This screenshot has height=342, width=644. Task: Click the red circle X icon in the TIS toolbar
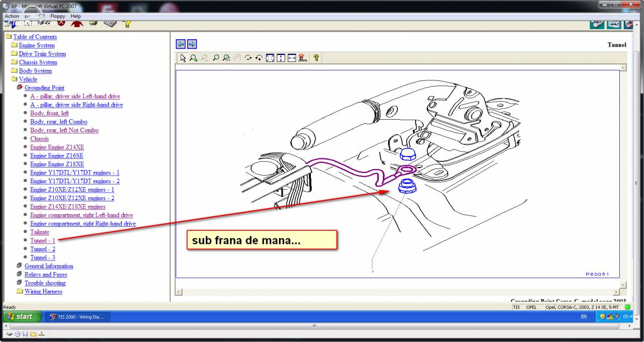61,23
